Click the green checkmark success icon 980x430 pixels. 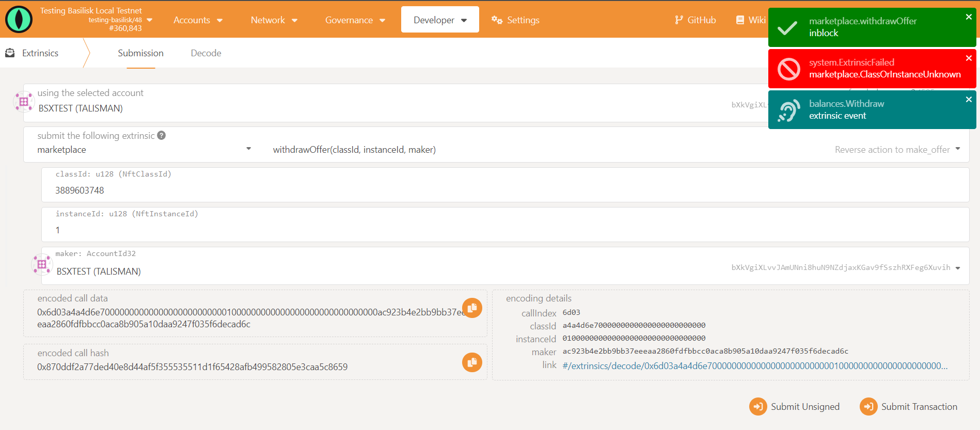click(787, 27)
